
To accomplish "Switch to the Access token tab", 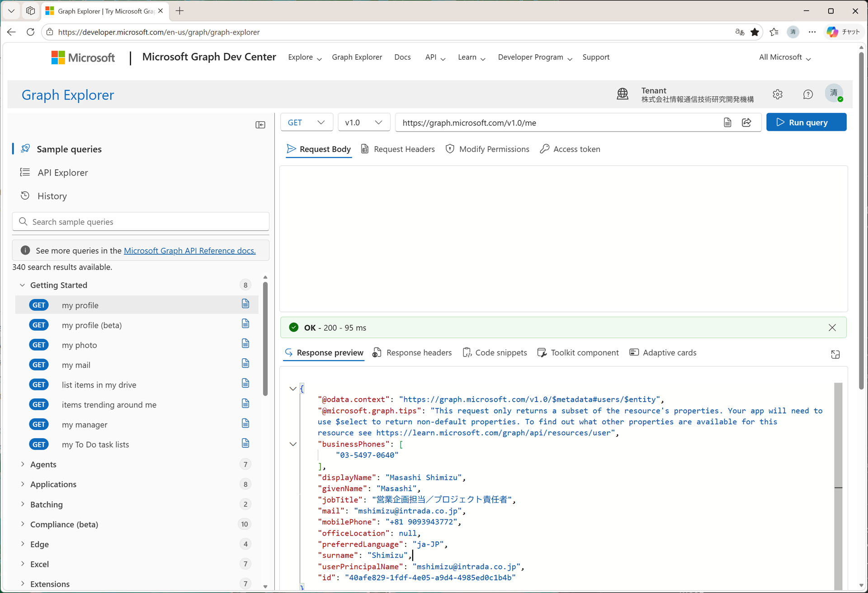I will click(x=570, y=149).
